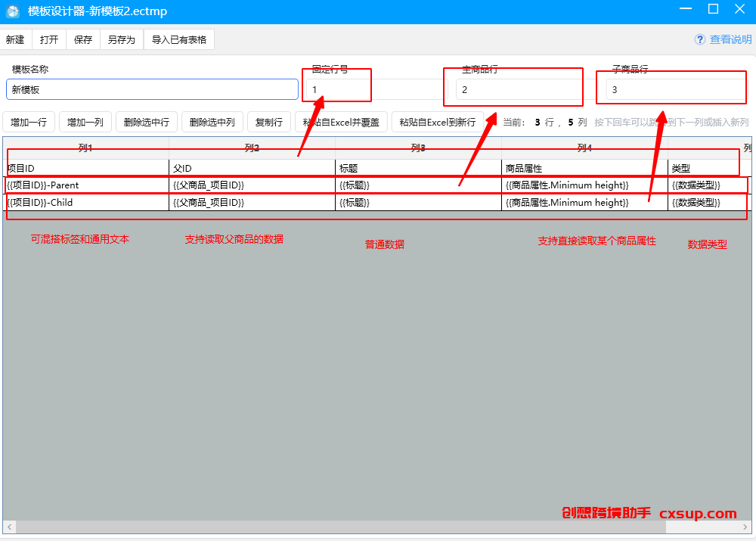Choose 另存为 to save as

122,39
